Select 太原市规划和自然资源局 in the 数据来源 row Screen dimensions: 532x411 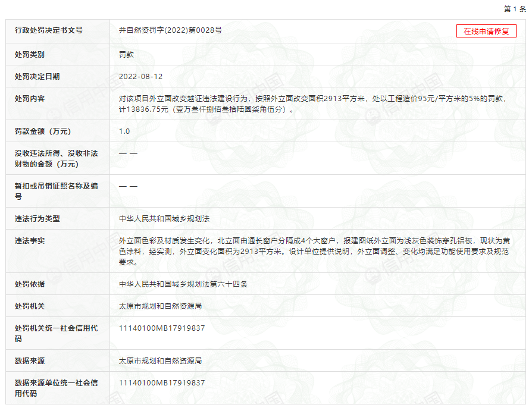pyautogui.click(x=160, y=361)
